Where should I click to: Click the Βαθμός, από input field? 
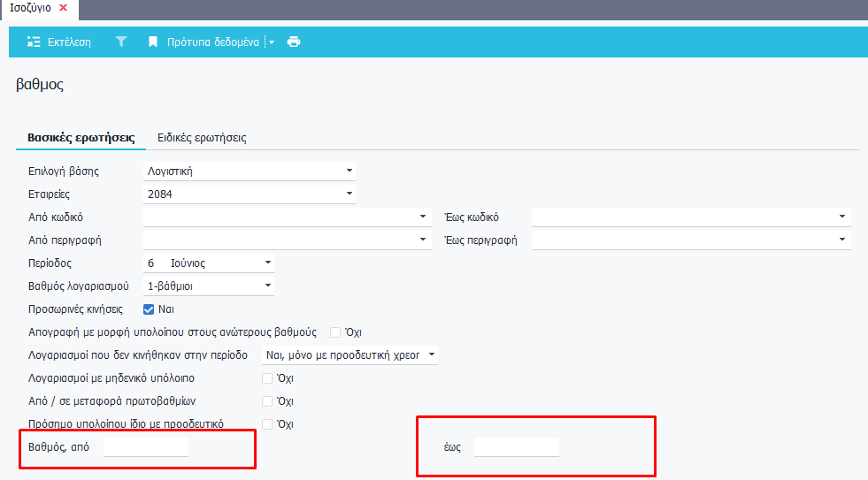click(x=146, y=447)
